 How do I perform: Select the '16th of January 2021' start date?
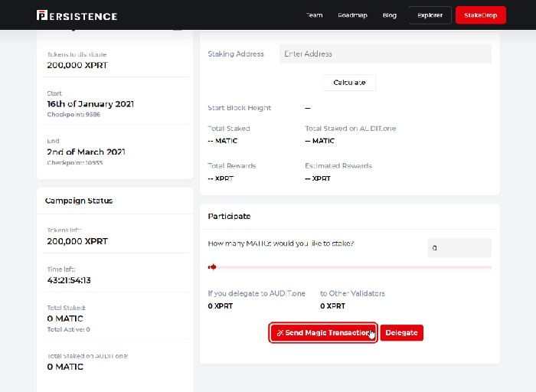click(90, 104)
